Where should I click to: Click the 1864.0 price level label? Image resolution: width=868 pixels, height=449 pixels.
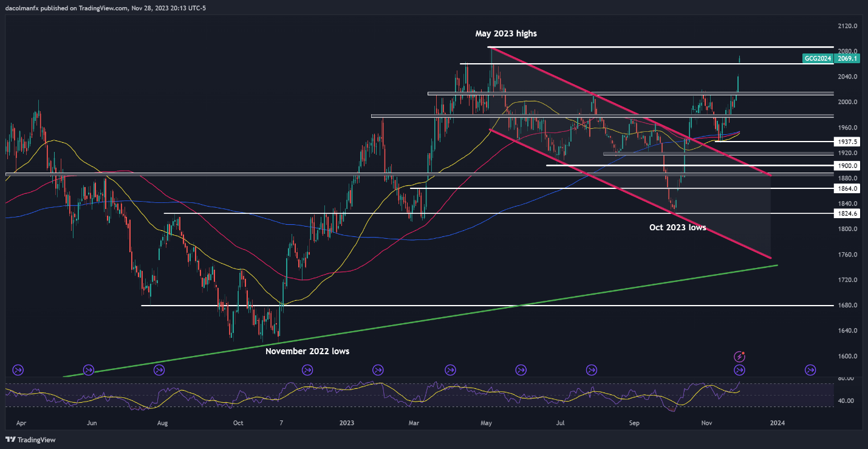[847, 188]
